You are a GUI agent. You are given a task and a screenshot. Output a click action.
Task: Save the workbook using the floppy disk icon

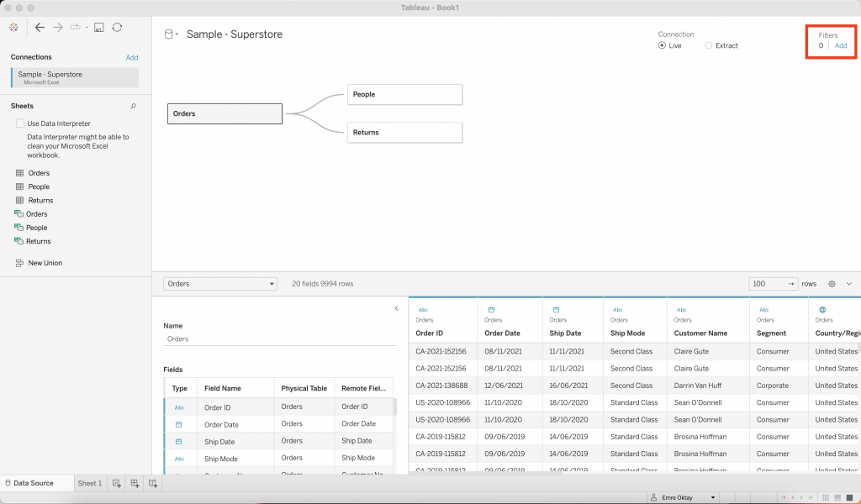point(98,27)
